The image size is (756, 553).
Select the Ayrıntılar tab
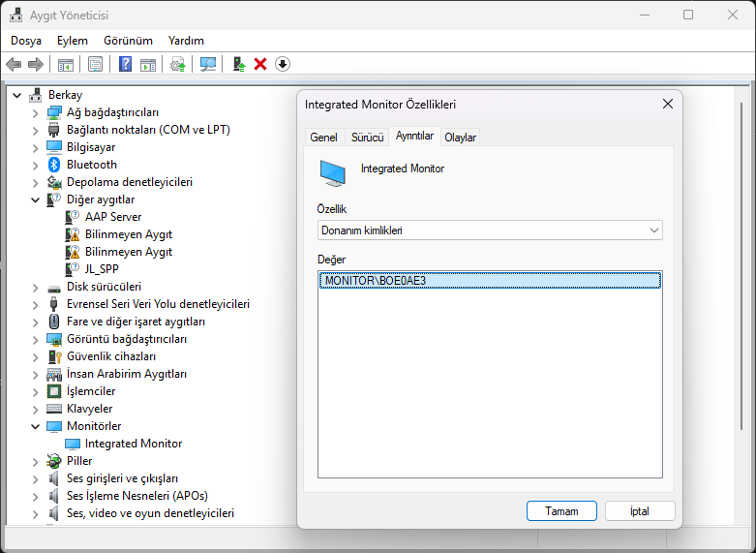[x=414, y=137]
